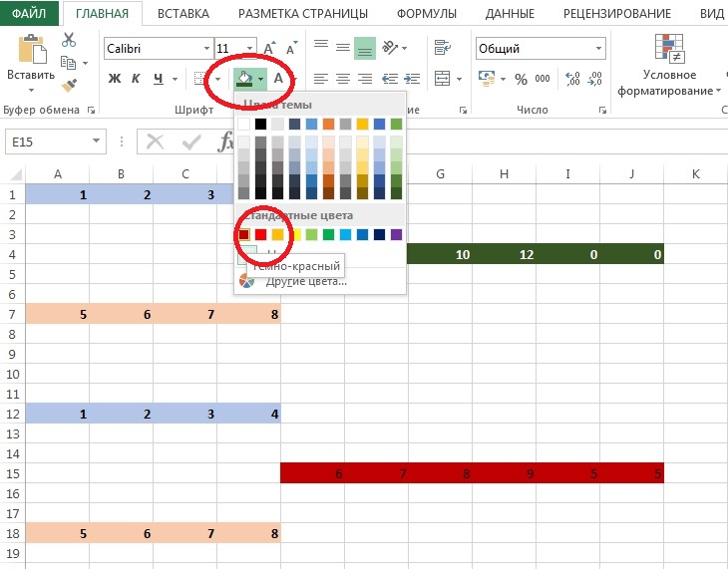The height and width of the screenshot is (569, 728).
Task: Click the Вставить paste button
Action: pos(31,60)
